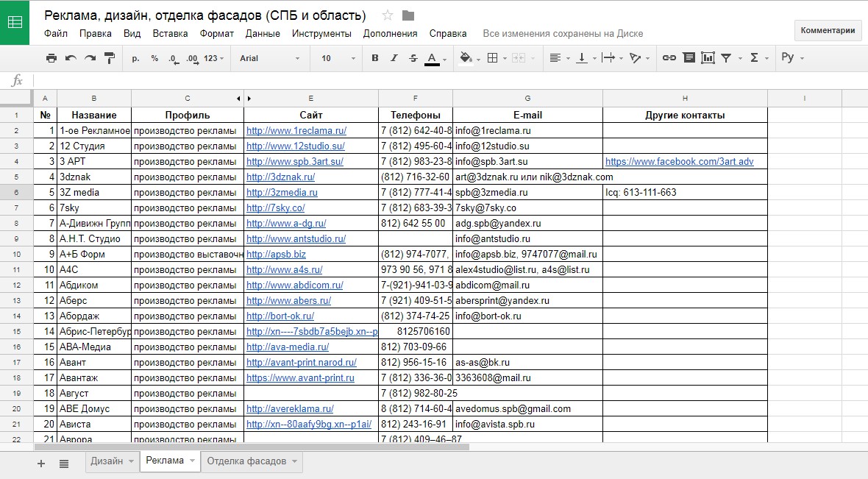The width and height of the screenshot is (868, 479).
Task: Open the Справка menu
Action: click(x=448, y=33)
